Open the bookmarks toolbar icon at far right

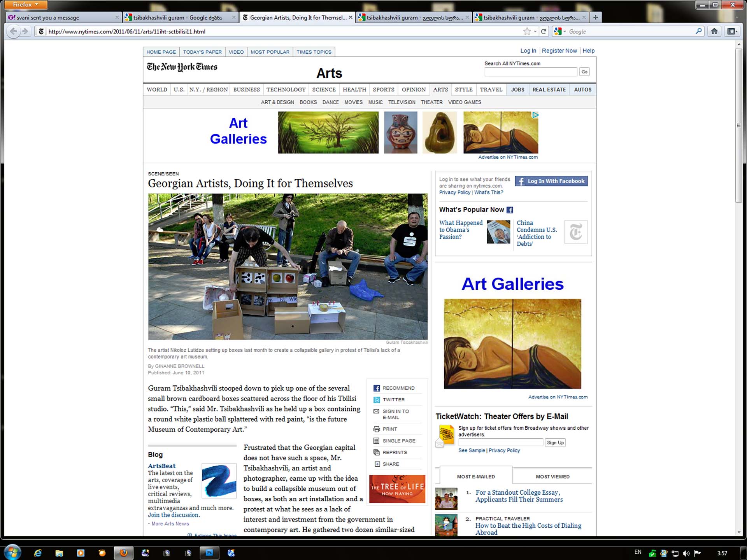point(732,31)
